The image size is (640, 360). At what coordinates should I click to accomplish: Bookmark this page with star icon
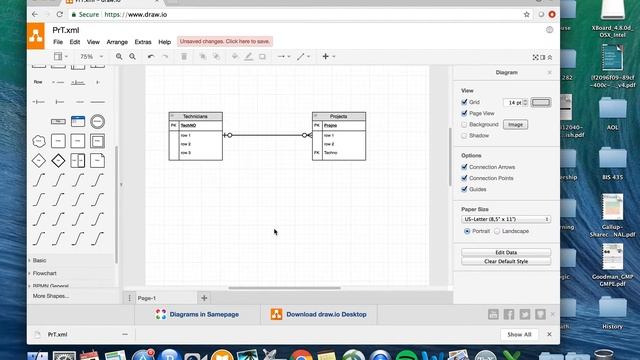coord(527,14)
